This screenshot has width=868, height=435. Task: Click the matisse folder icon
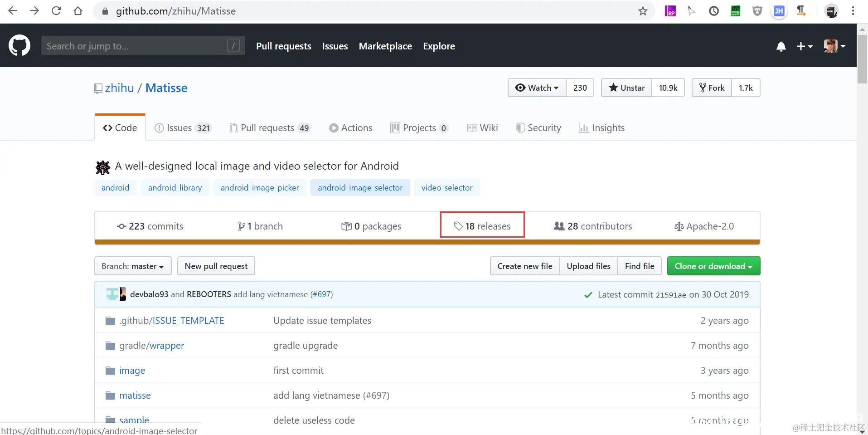[x=110, y=396]
